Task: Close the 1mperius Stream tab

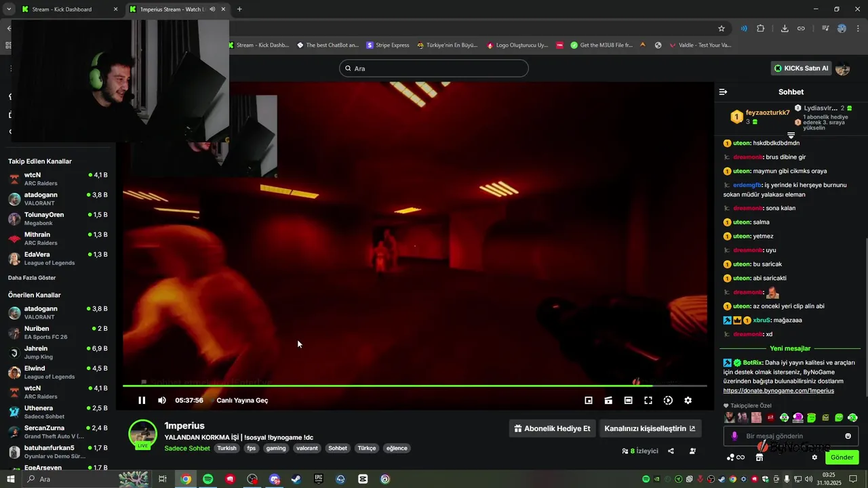Action: pos(223,9)
